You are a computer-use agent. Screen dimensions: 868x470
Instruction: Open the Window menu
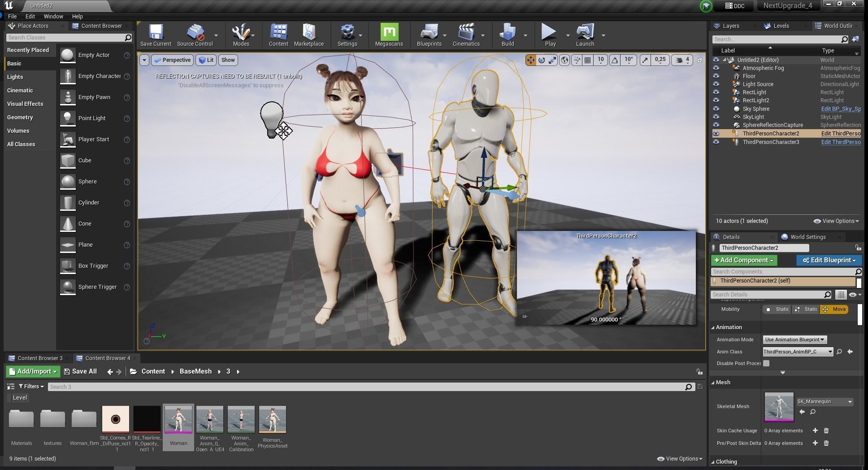[x=53, y=16]
